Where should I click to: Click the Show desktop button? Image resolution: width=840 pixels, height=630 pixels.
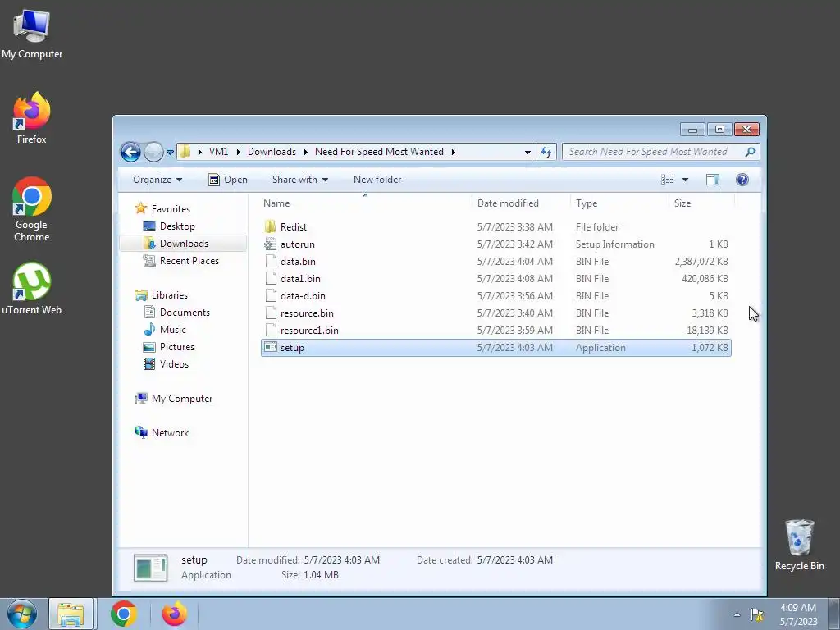coord(834,614)
